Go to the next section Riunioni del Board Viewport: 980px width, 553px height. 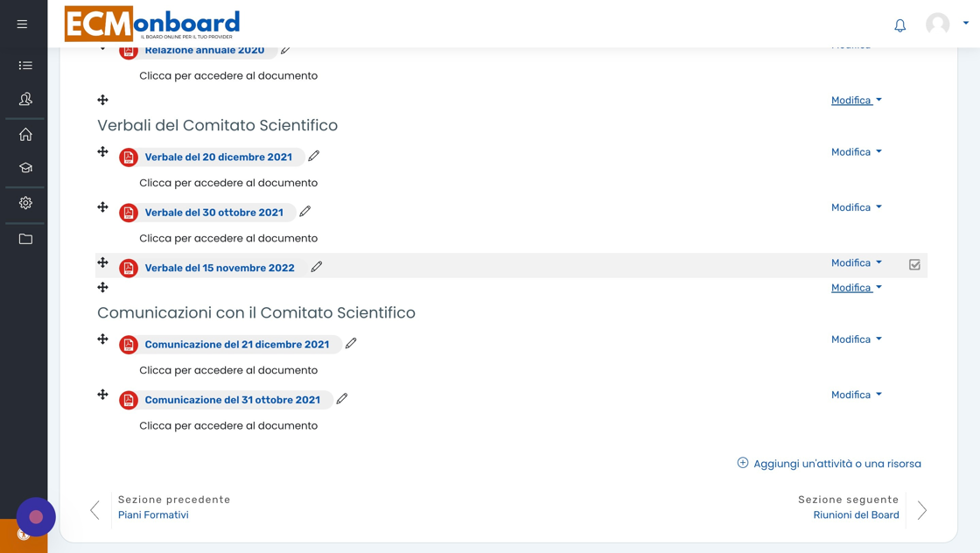[x=856, y=514]
